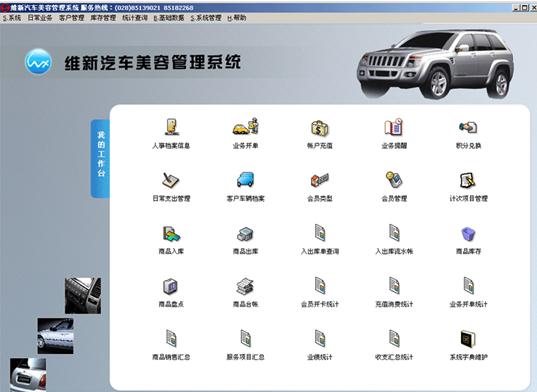The height and width of the screenshot is (392, 537).
Task: Select the 我的工作台 side tab
Action: [x=100, y=159]
